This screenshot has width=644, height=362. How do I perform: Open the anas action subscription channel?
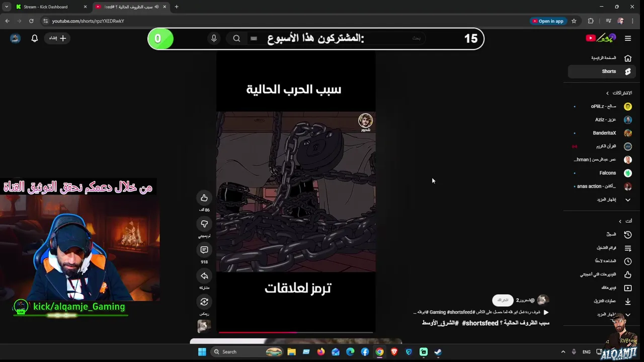click(603, 186)
